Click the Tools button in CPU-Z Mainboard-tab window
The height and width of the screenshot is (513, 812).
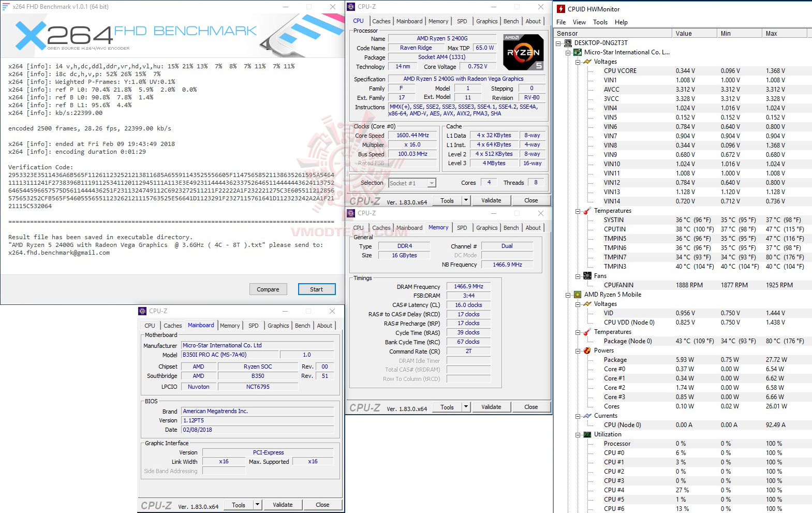239,505
